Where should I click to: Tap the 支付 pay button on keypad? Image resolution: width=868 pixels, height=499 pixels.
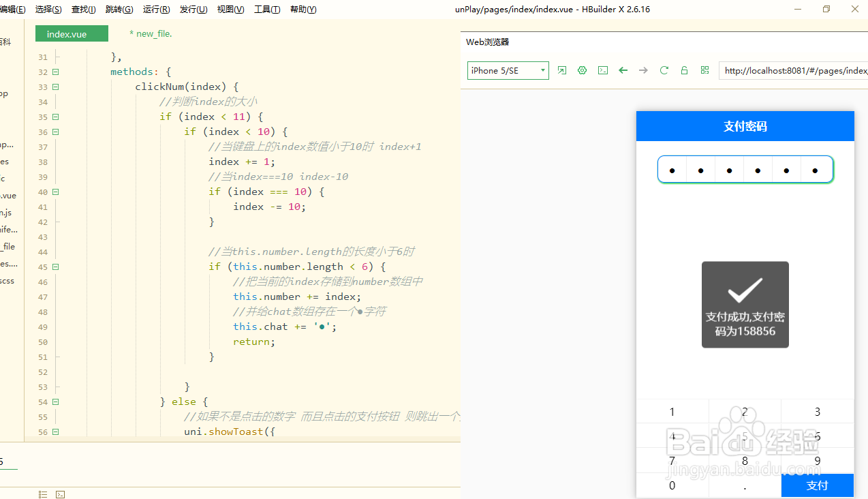(817, 485)
